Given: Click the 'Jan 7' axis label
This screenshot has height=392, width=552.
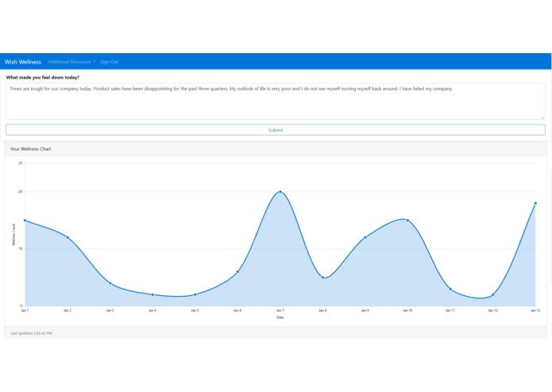Looking at the screenshot, I should click(x=280, y=310).
